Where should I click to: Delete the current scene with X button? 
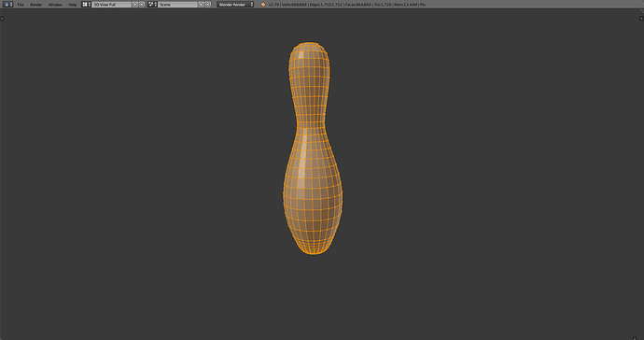(208, 4)
